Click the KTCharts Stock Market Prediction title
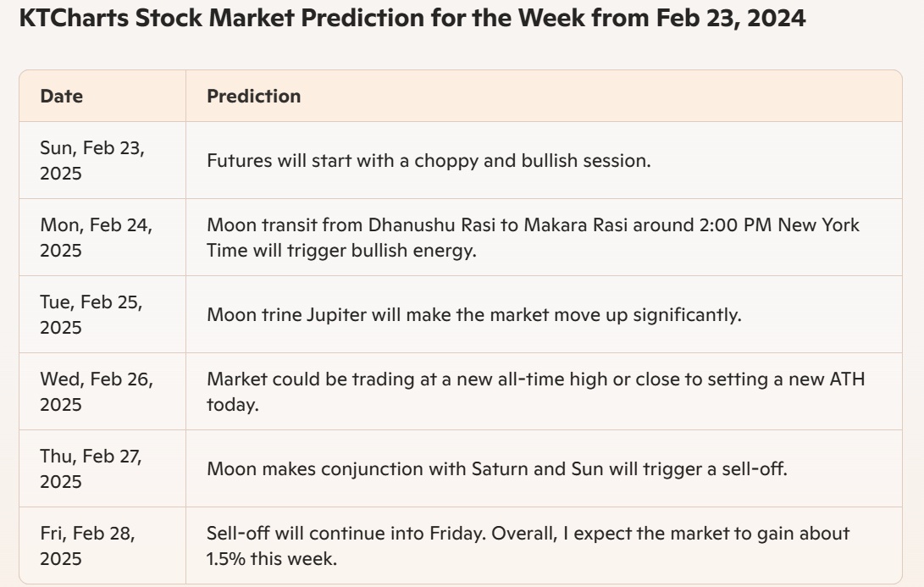 pos(412,19)
